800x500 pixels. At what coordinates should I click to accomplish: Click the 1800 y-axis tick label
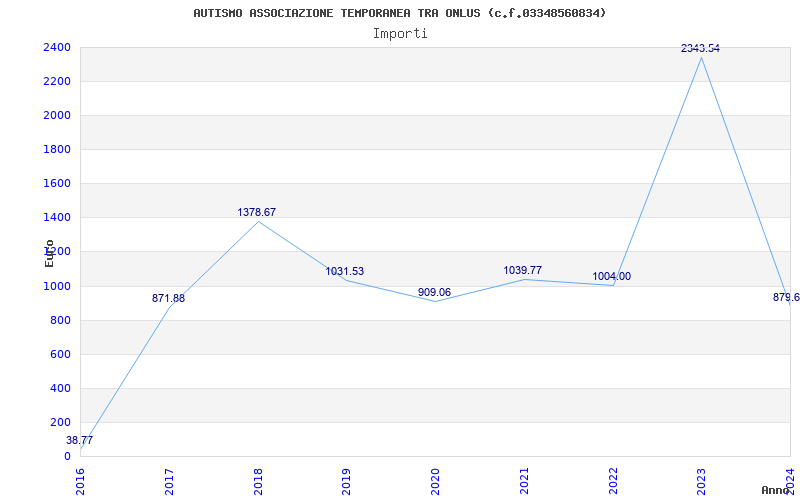pyautogui.click(x=57, y=149)
